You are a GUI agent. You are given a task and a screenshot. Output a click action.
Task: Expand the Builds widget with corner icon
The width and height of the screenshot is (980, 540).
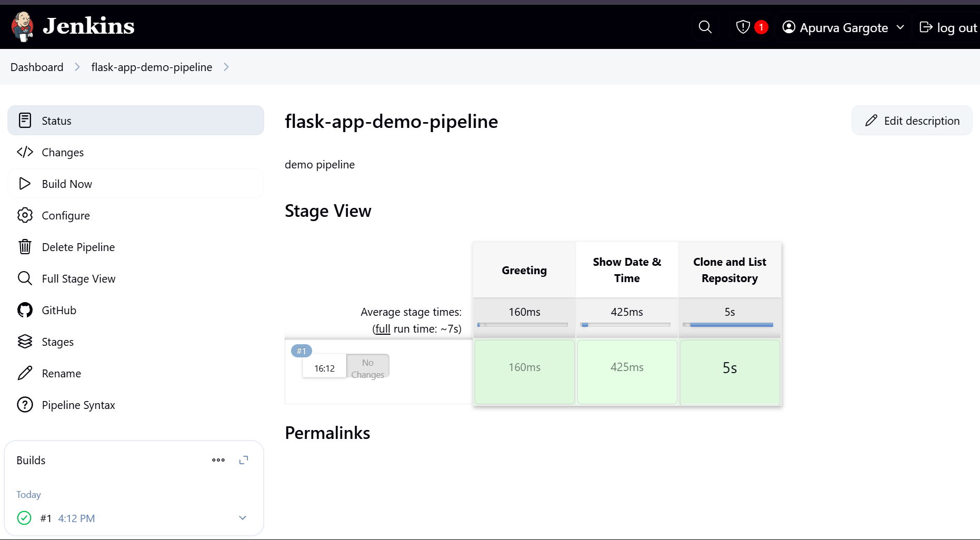click(x=244, y=460)
